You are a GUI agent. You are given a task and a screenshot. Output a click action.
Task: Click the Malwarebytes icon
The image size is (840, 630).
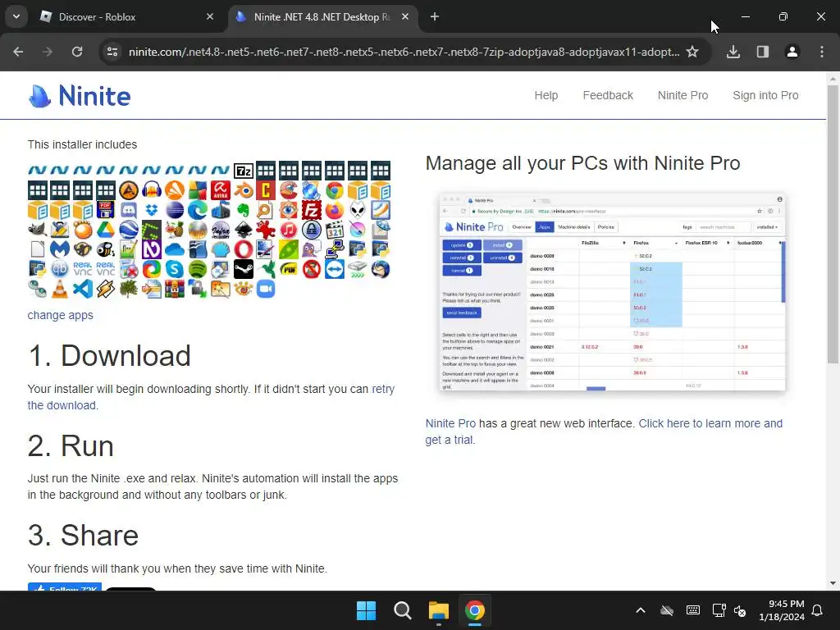pyautogui.click(x=59, y=249)
